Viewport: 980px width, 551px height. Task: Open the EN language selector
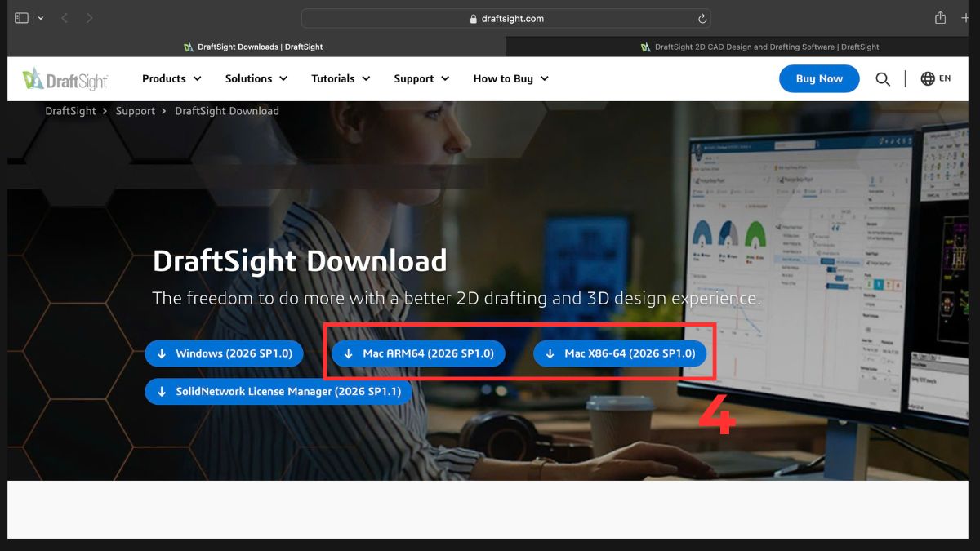click(935, 78)
